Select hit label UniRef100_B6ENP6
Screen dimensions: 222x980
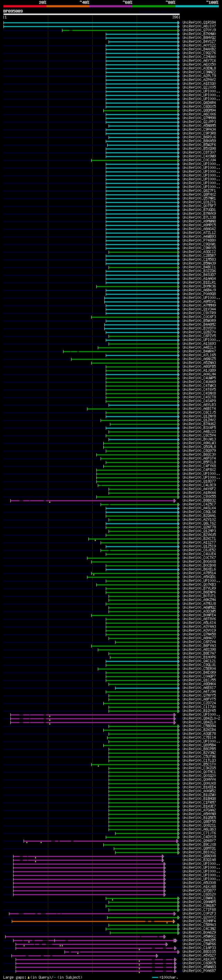199,592
